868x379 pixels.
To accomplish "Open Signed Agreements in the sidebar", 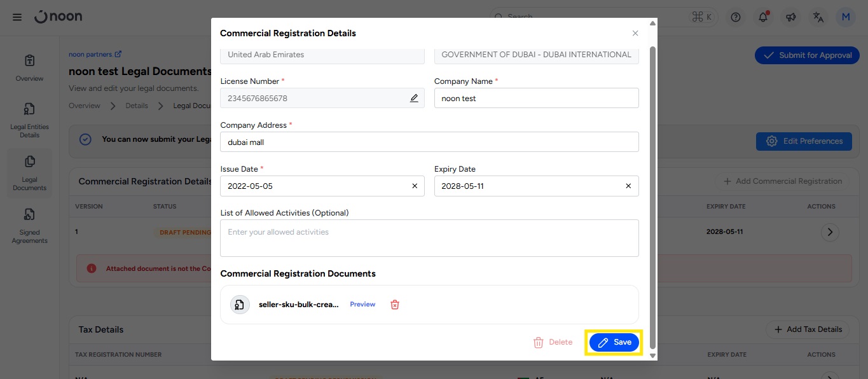I will 29,226.
